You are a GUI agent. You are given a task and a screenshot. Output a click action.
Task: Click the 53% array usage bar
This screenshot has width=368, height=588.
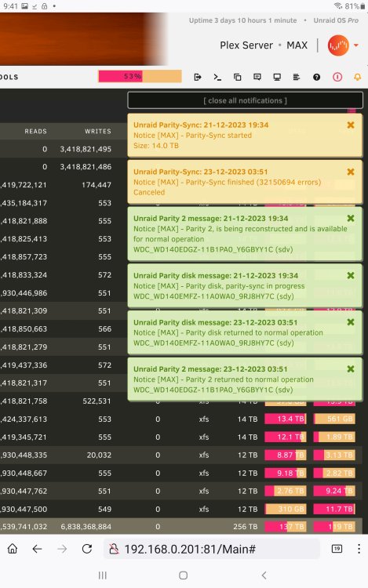coord(140,76)
